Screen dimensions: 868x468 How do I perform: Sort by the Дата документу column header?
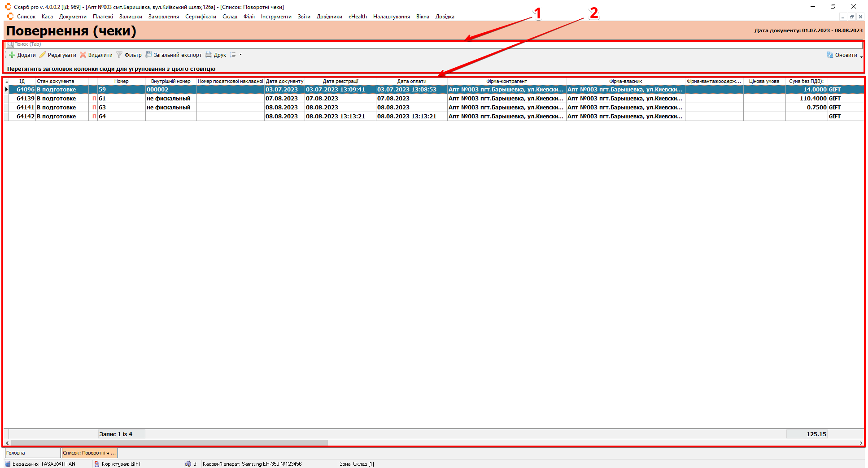(284, 81)
